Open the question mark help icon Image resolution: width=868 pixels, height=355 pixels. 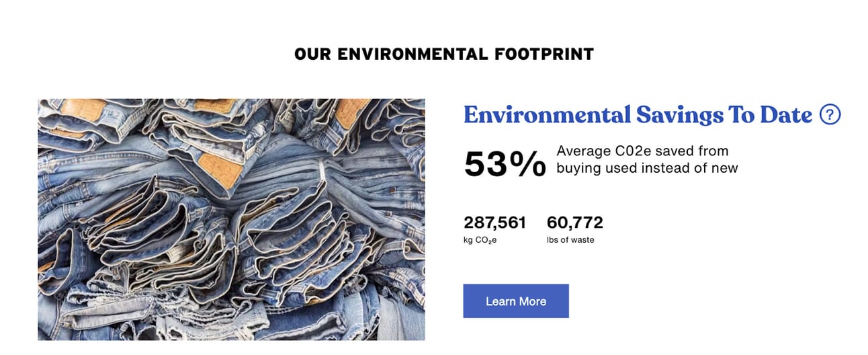830,115
